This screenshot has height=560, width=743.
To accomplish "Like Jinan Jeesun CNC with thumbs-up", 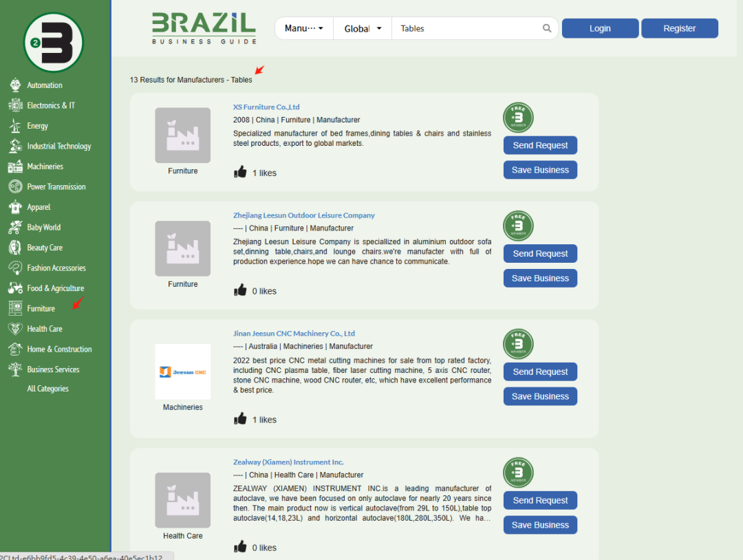I will point(240,419).
